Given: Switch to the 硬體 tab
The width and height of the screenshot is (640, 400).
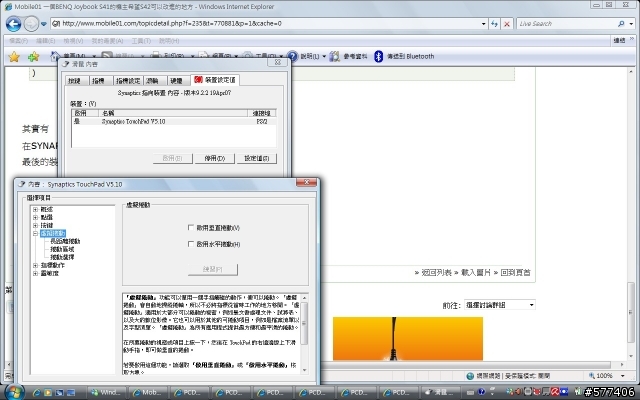Looking at the screenshot, I should coord(178,80).
